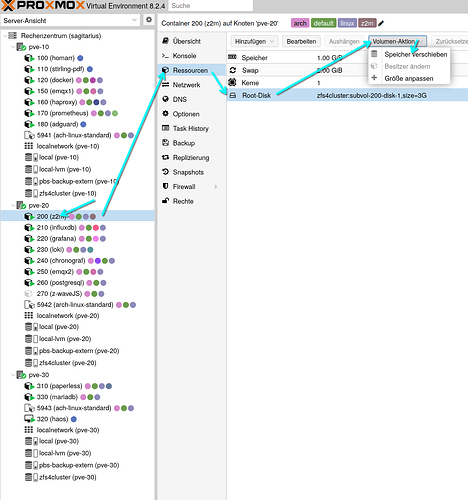Click the Suche search field
Image resolution: width=468 pixels, height=500 pixels.
coord(210,6)
